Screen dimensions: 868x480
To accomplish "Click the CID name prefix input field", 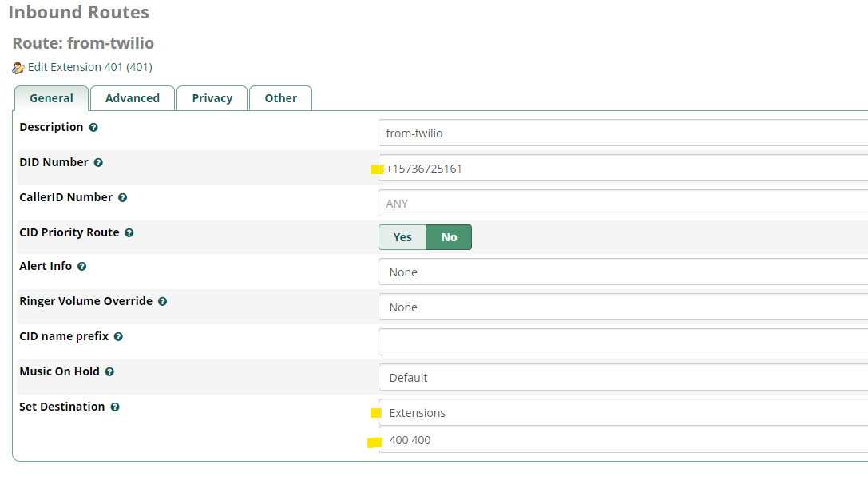I will (559, 342).
